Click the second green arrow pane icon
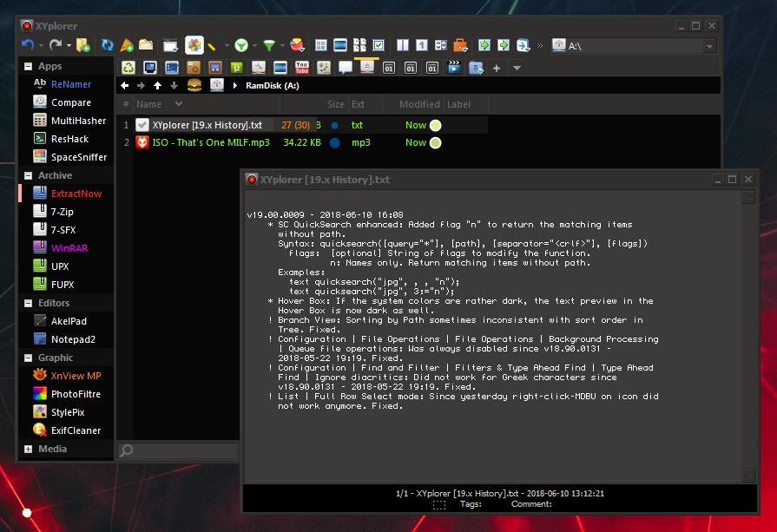The width and height of the screenshot is (777, 532). pos(504,45)
